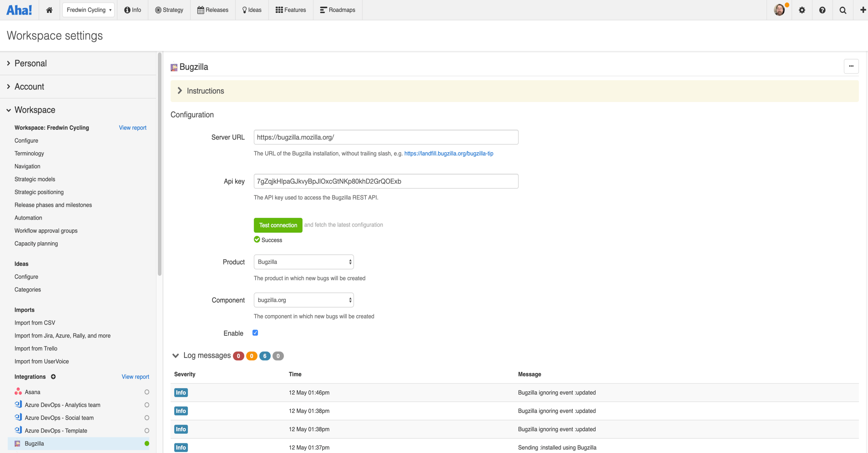
Task: Select the Asana integration icon in sidebar
Action: 18,392
